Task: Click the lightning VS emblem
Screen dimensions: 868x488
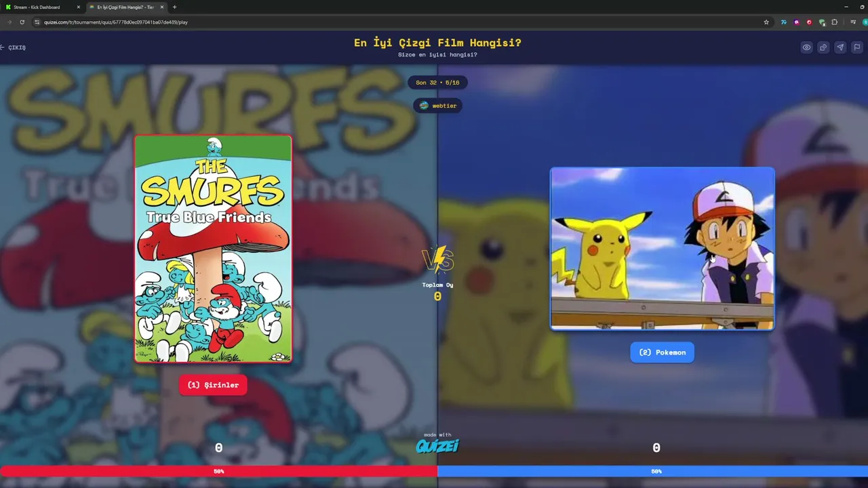Action: tap(437, 259)
